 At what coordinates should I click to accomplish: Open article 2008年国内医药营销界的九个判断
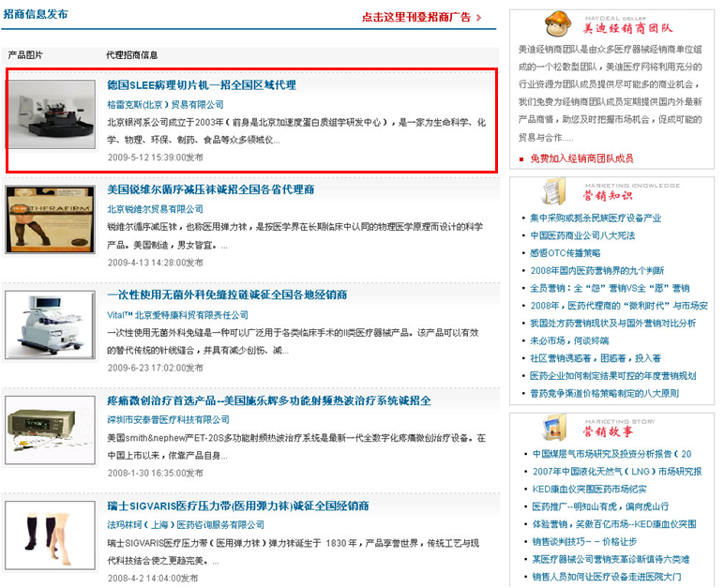597,271
